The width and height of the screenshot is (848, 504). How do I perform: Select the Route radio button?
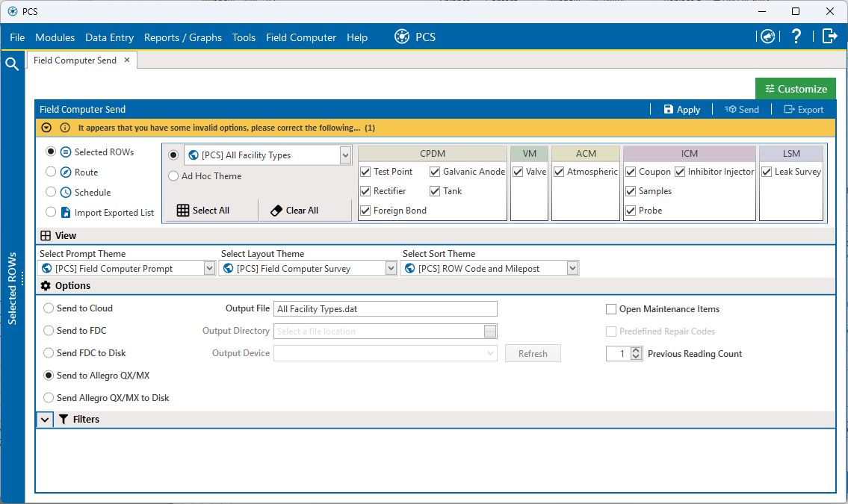(x=51, y=172)
